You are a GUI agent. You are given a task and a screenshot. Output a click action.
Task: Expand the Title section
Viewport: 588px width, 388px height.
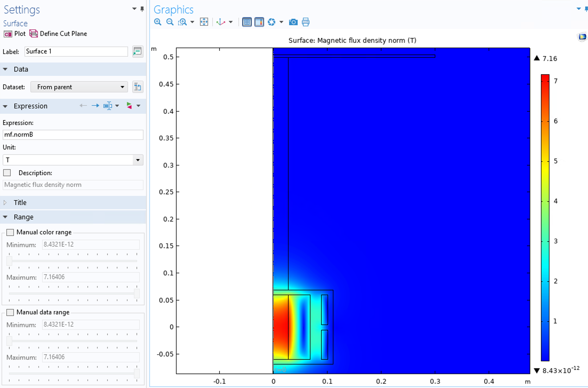pyautogui.click(x=20, y=203)
